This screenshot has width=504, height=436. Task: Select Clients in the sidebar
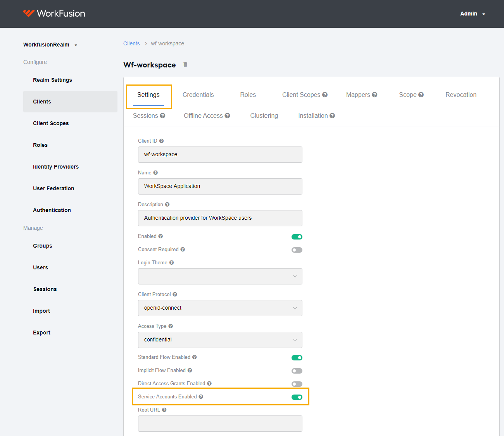pyautogui.click(x=70, y=102)
